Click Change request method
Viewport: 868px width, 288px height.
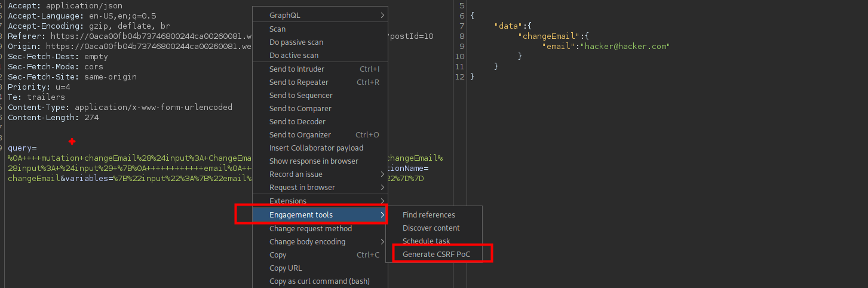310,228
